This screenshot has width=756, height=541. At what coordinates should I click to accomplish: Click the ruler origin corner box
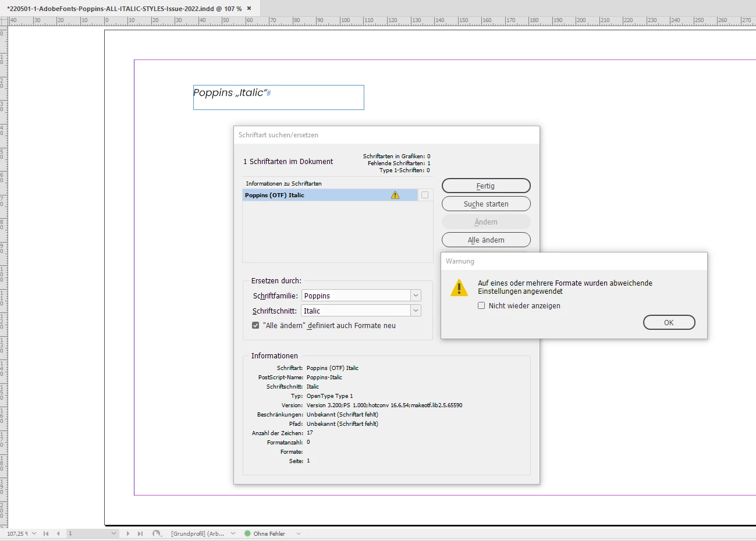tap(4, 20)
